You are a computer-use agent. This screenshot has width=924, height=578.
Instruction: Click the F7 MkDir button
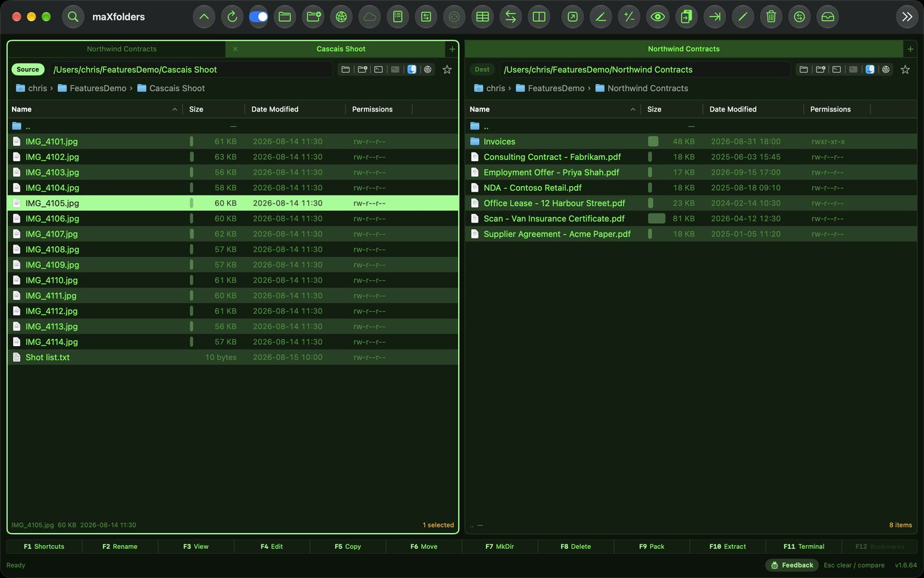(500, 546)
